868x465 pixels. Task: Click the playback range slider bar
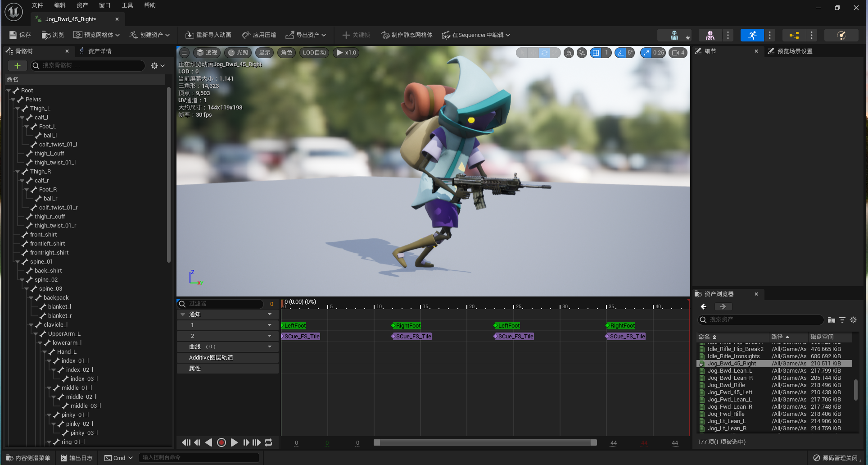tap(485, 442)
